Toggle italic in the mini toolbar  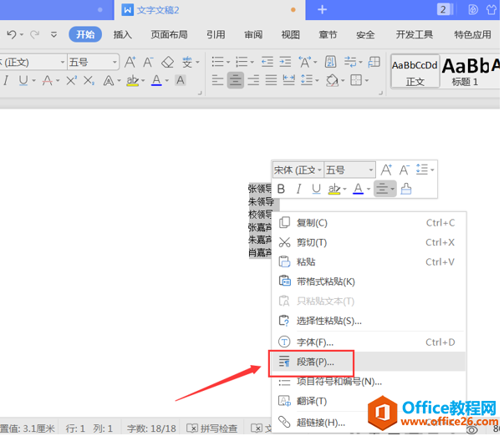click(x=299, y=189)
